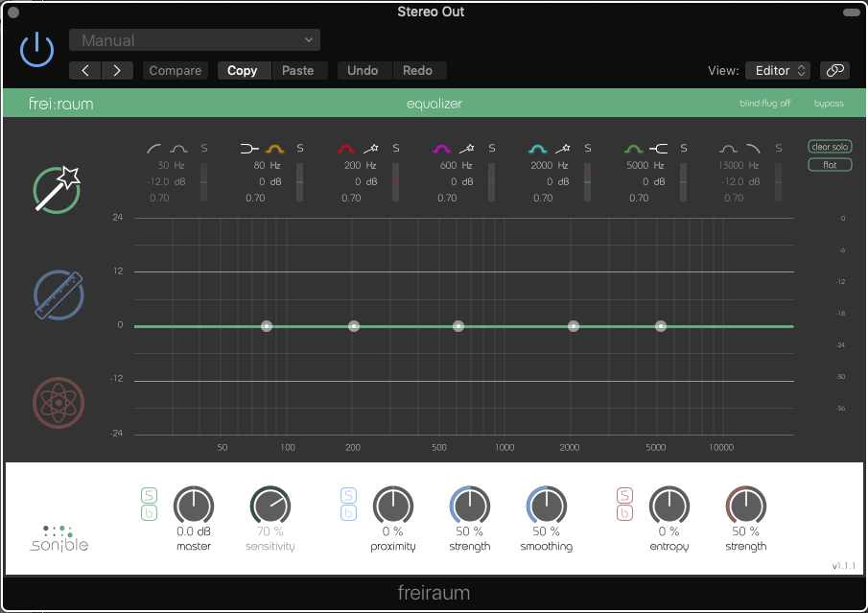This screenshot has width=868, height=613.
Task: Enable smart wand on 600 Hz band
Action: tap(467, 148)
